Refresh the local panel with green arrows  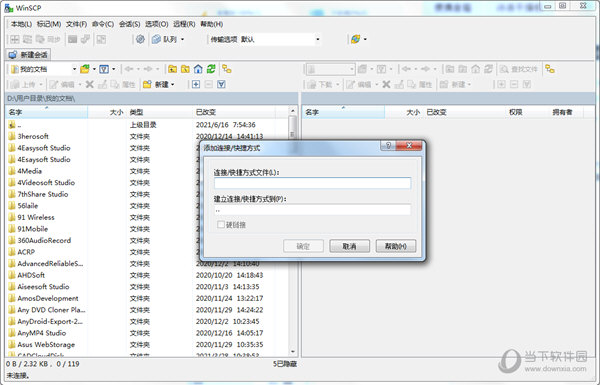tap(211, 69)
